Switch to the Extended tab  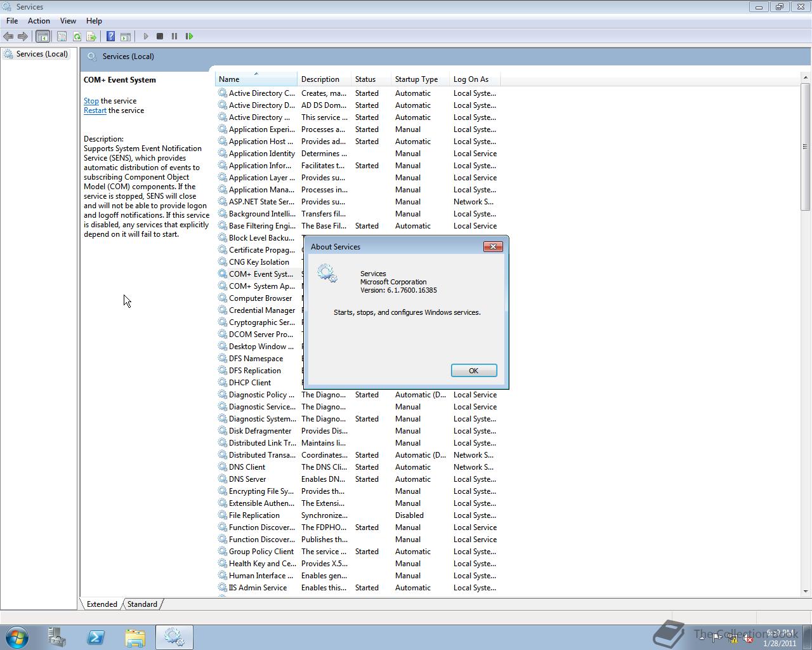pos(101,604)
